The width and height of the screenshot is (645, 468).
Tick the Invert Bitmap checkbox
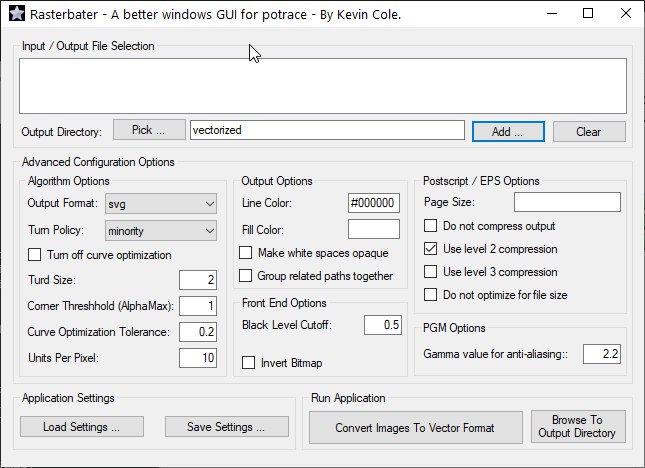[248, 363]
